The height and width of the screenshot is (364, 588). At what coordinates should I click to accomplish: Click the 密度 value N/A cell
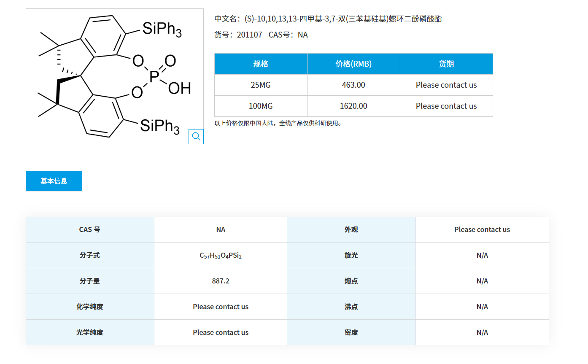click(x=482, y=332)
